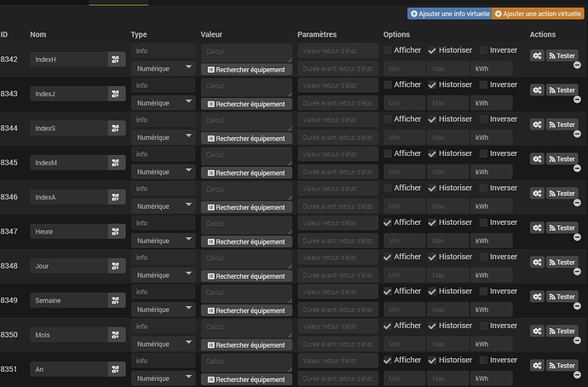Click the Calcul value field for IndexA
588x387 pixels.
[x=246, y=188]
